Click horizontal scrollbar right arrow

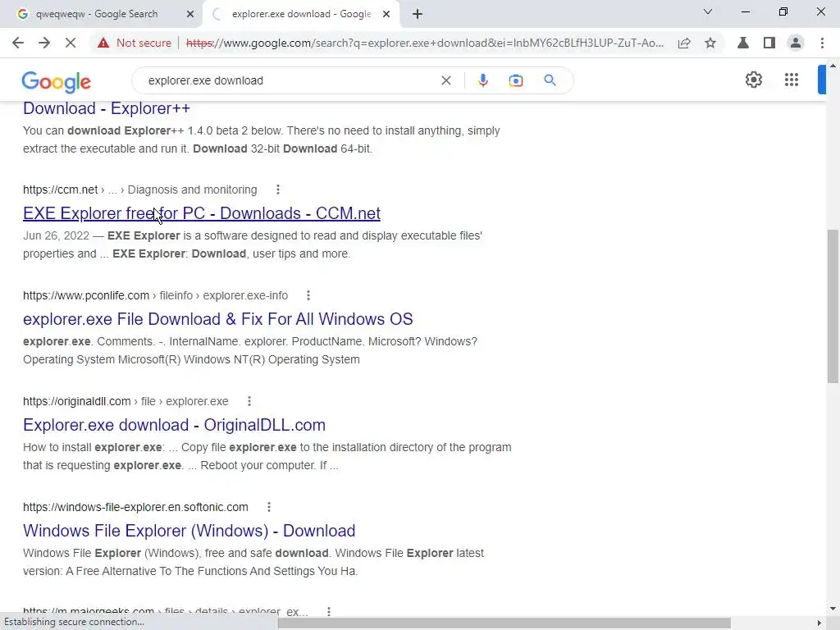819,623
